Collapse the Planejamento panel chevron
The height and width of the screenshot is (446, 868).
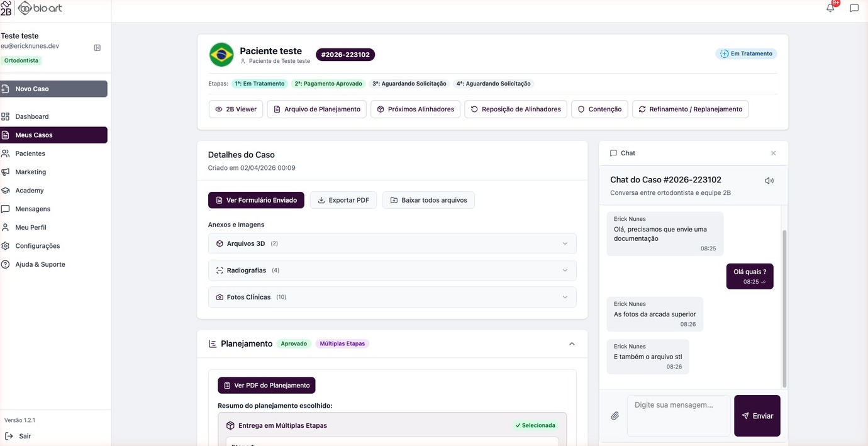click(x=572, y=344)
